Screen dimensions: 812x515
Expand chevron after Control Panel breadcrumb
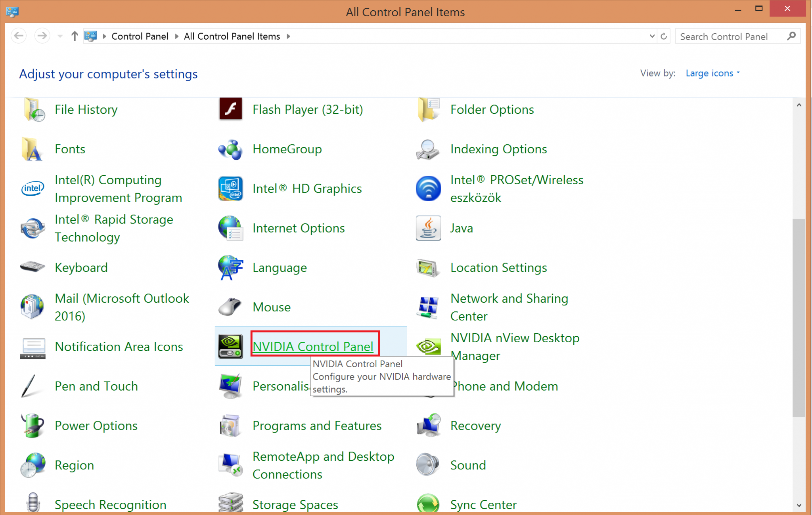click(177, 36)
